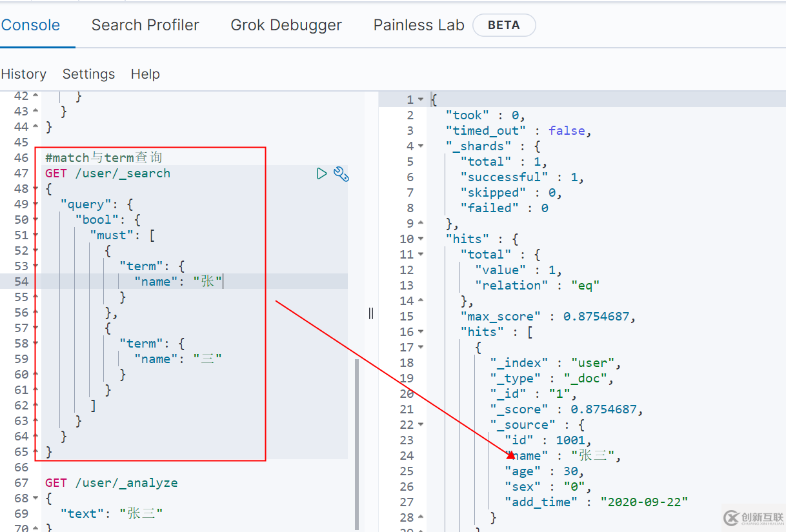This screenshot has height=532, width=786.
Task: Collapse the "hits" block on line 10
Action: click(421, 239)
